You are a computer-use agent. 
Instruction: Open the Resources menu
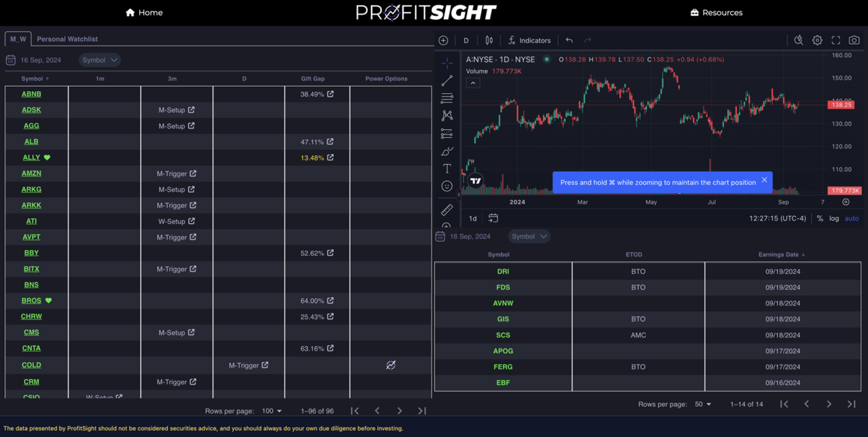pyautogui.click(x=716, y=13)
